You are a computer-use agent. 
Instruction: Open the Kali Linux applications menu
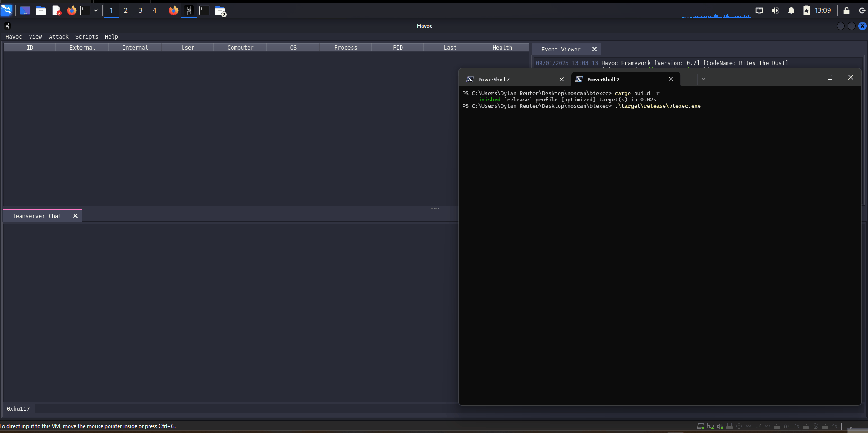6,10
